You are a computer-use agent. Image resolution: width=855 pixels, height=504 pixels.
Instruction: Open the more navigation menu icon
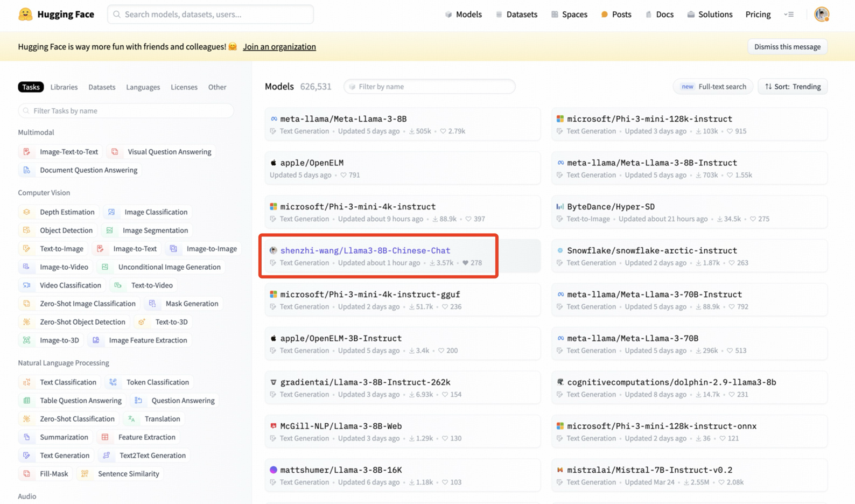tap(789, 15)
